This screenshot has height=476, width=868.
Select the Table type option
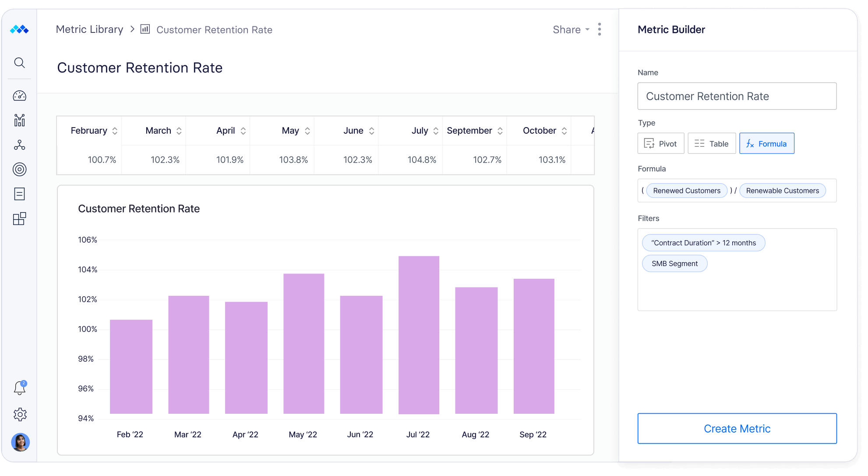712,143
